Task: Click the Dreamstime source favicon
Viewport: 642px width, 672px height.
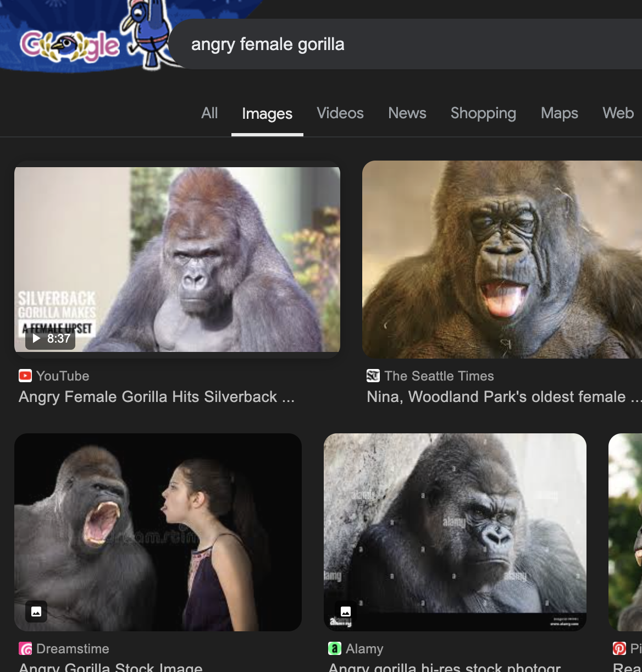Action: click(x=25, y=649)
